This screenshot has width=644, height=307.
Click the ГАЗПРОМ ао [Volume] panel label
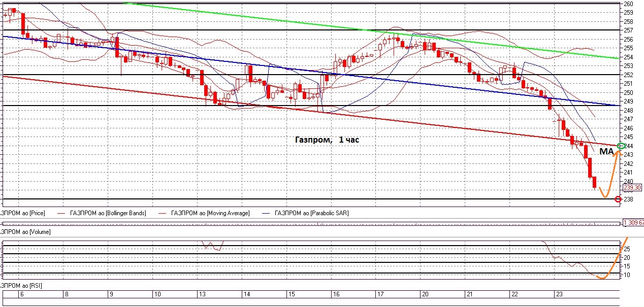coord(25,231)
